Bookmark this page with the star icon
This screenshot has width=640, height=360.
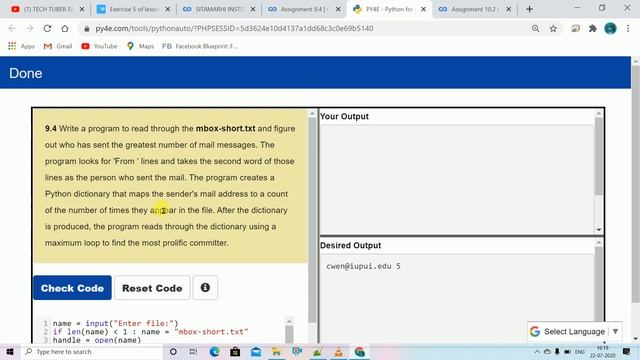pos(553,28)
